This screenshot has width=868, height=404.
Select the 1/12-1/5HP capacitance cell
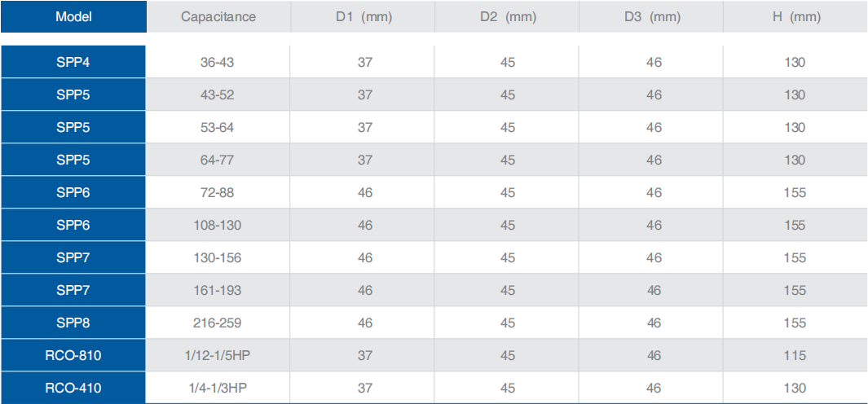[217, 355]
